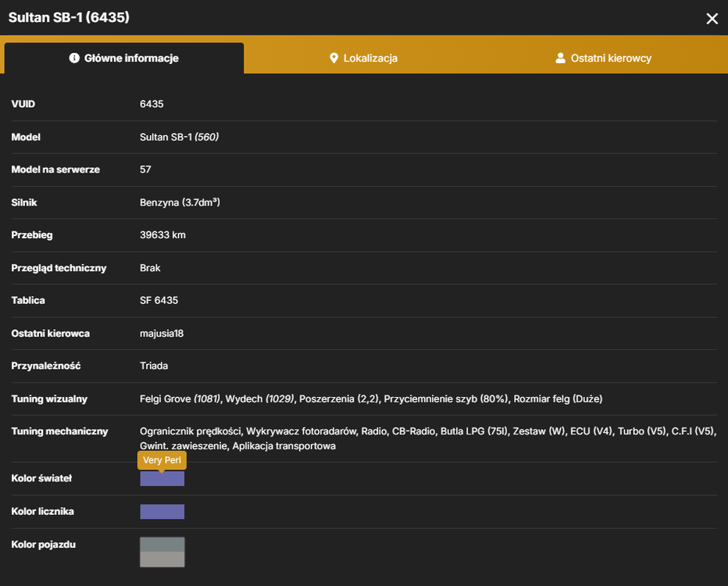
Task: Click the license plate value SF 6435
Action: pos(159,301)
